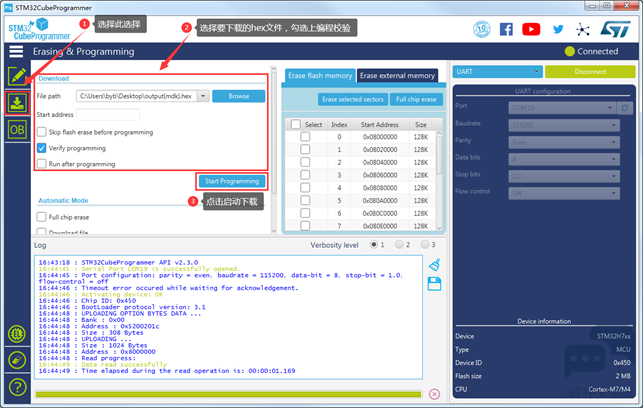643x408 pixels.
Task: Open the help question mark icon
Action: pyautogui.click(x=17, y=387)
